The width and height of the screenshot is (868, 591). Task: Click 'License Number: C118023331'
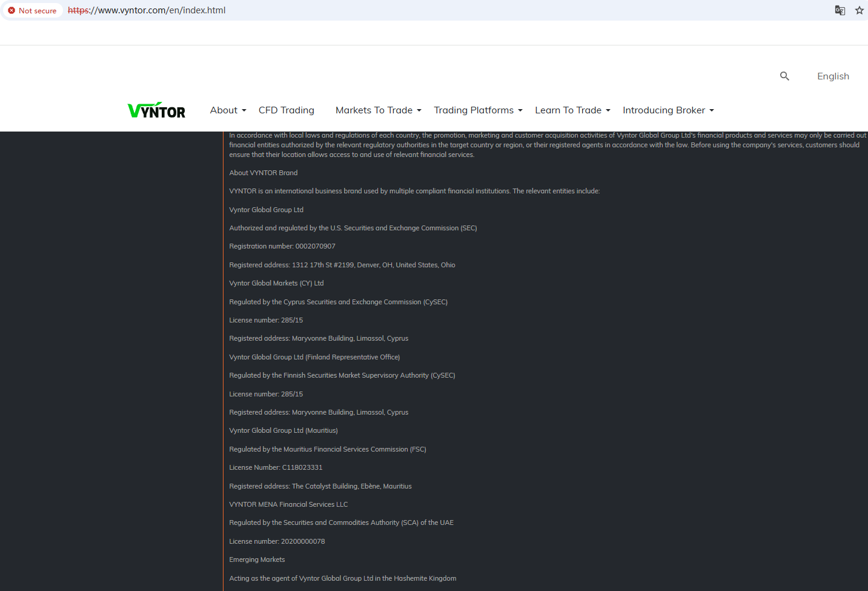[276, 467]
